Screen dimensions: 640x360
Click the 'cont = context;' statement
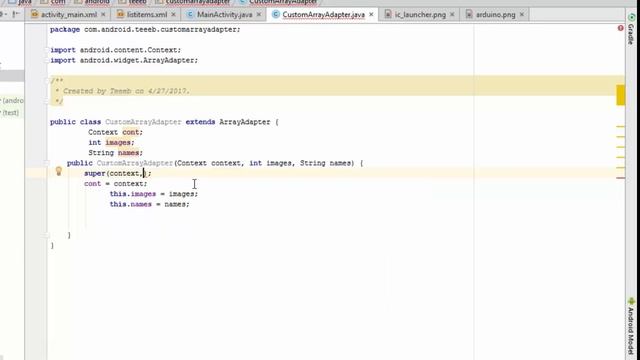[x=116, y=184]
